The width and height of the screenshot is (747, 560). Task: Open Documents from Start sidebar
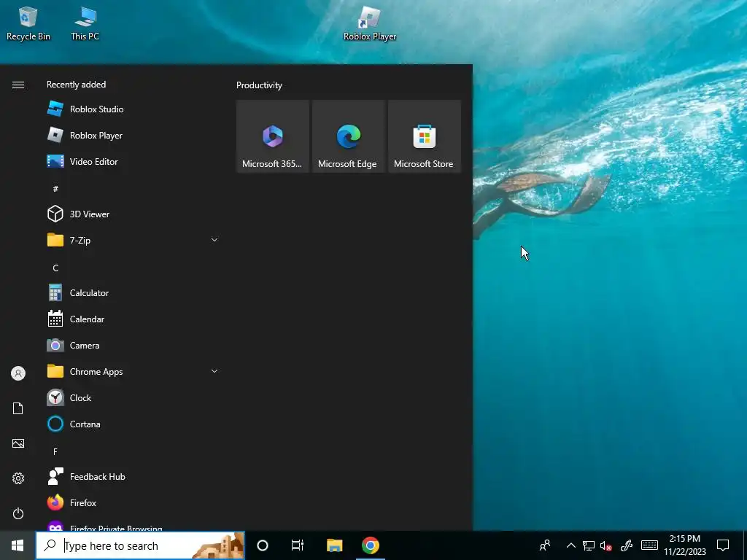[18, 408]
